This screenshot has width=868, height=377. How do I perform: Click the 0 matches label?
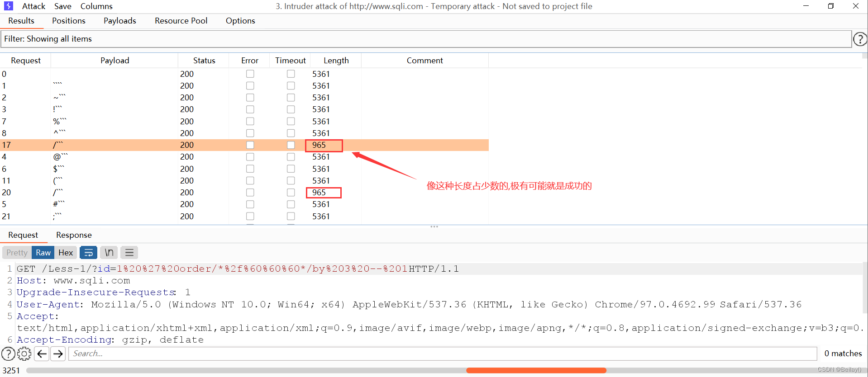843,353
